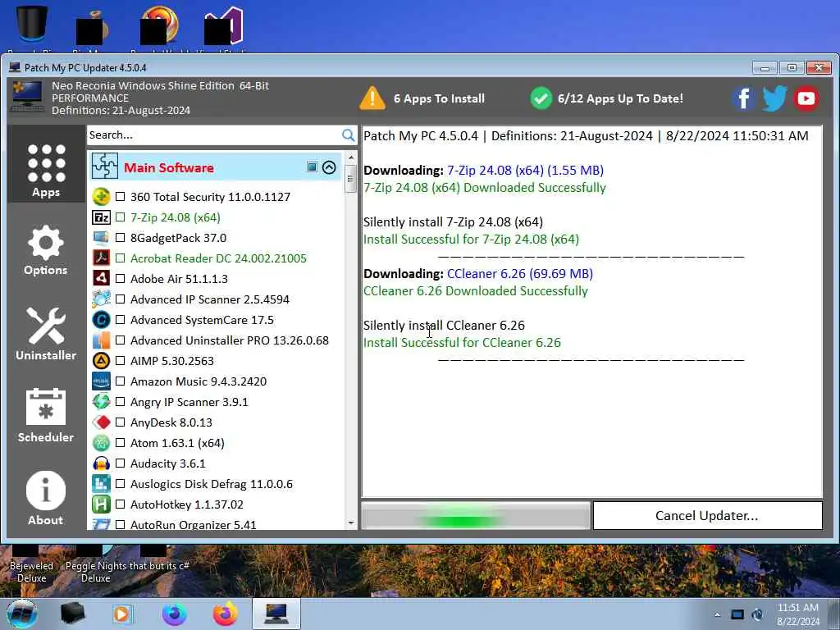Click the Amazon Music icon

pyautogui.click(x=101, y=381)
